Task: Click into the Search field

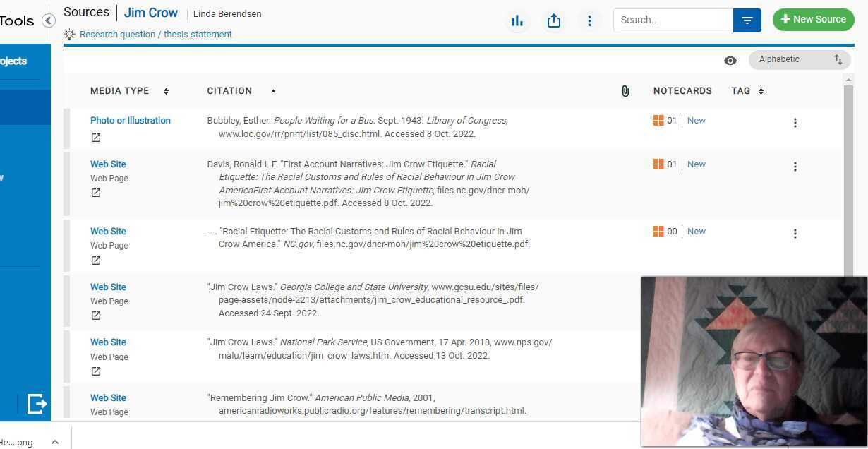Action: point(670,20)
